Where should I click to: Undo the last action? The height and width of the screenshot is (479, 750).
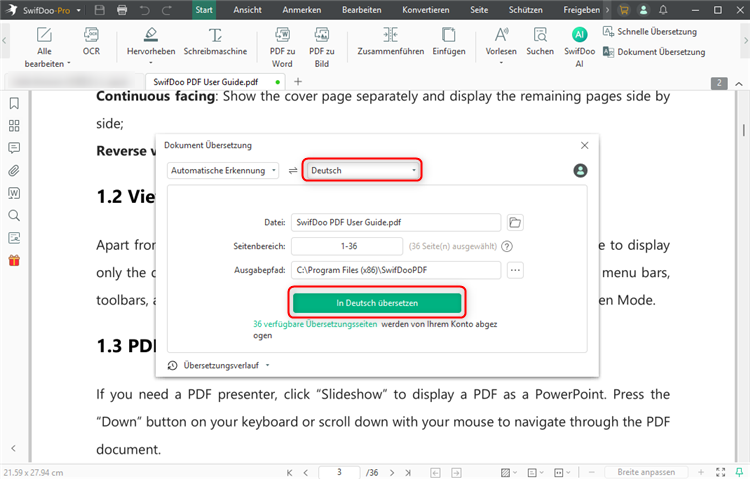(x=144, y=10)
